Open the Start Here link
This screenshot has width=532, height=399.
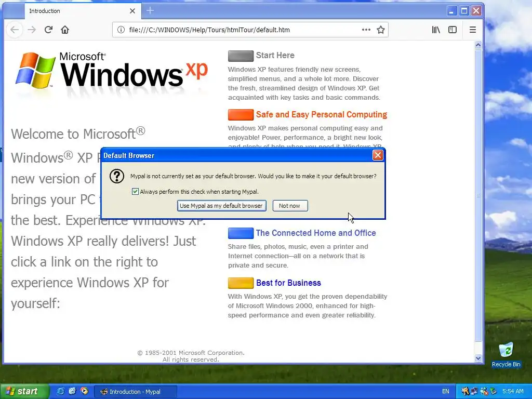pyautogui.click(x=275, y=55)
